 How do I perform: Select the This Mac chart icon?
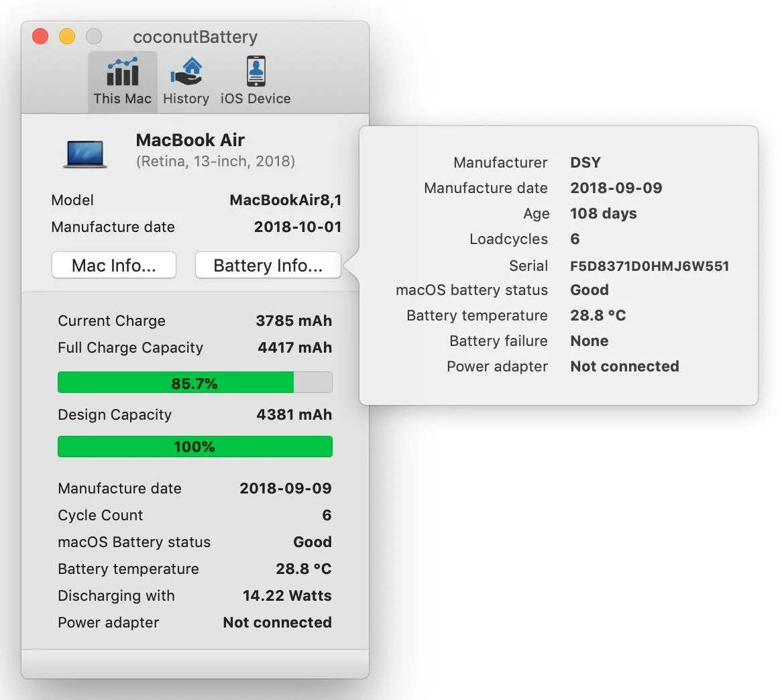[x=122, y=72]
